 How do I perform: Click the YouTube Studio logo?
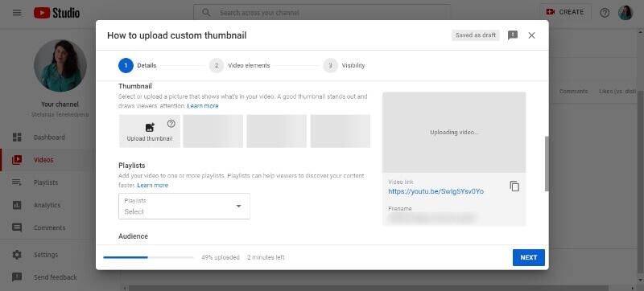click(56, 13)
